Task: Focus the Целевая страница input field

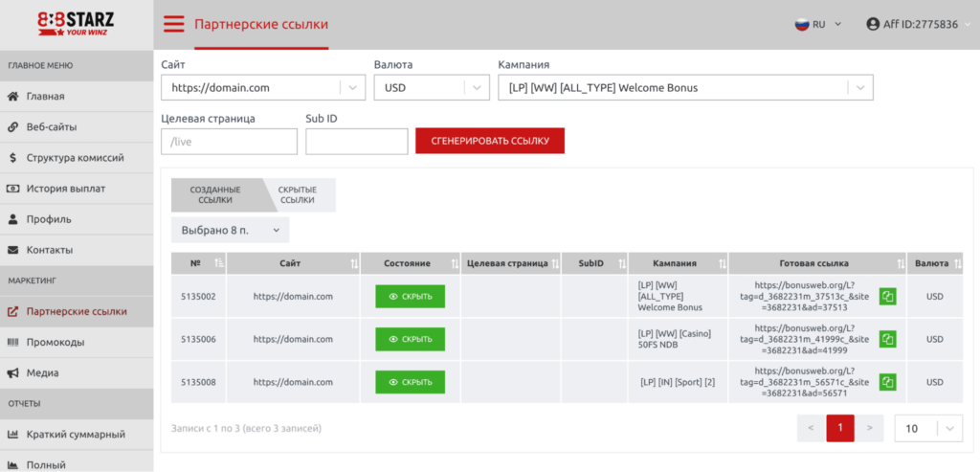Action: tap(230, 142)
